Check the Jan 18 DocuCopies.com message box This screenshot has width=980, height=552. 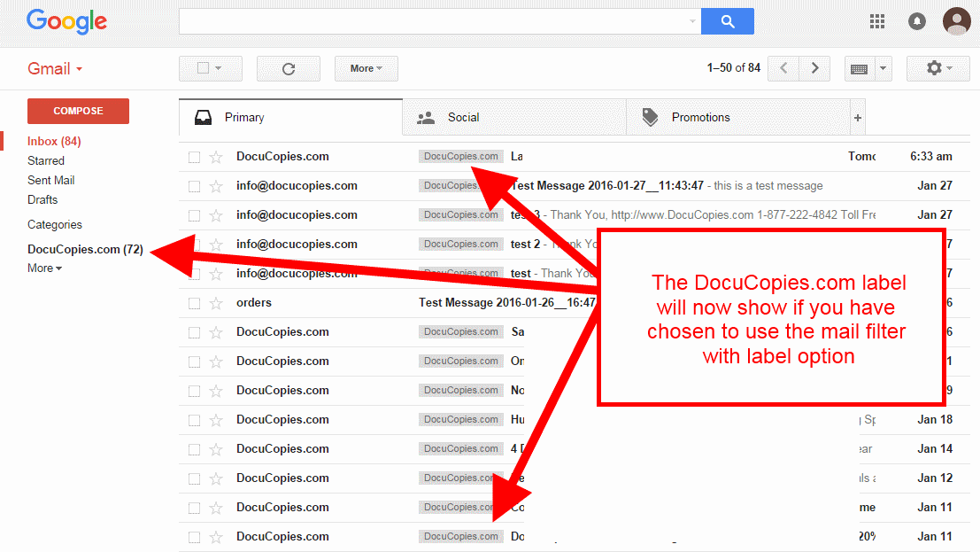pyautogui.click(x=194, y=420)
